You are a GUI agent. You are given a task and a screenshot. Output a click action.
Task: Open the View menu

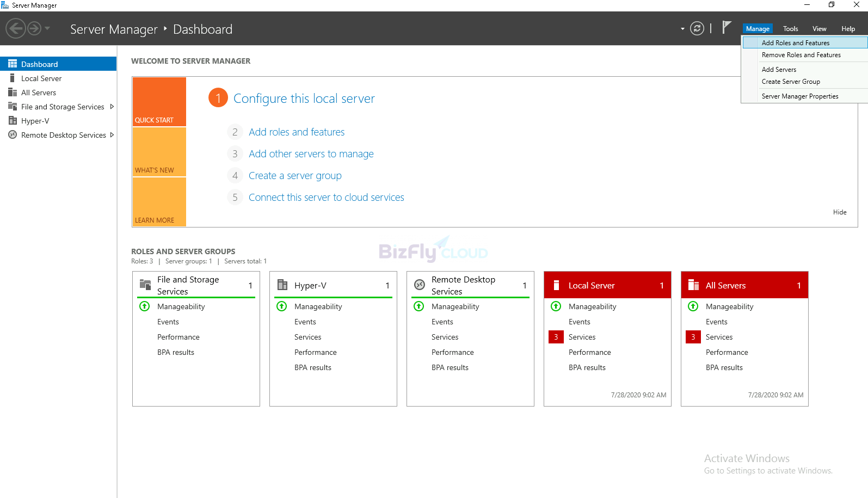[820, 29]
